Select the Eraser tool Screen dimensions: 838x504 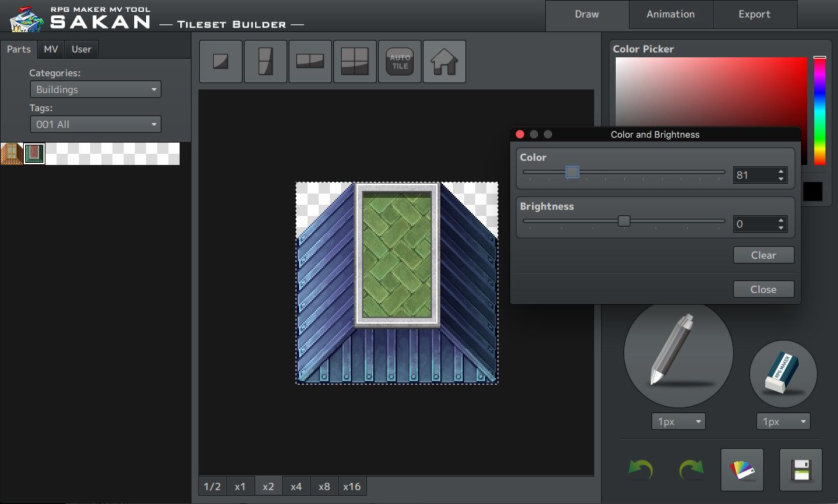[782, 374]
